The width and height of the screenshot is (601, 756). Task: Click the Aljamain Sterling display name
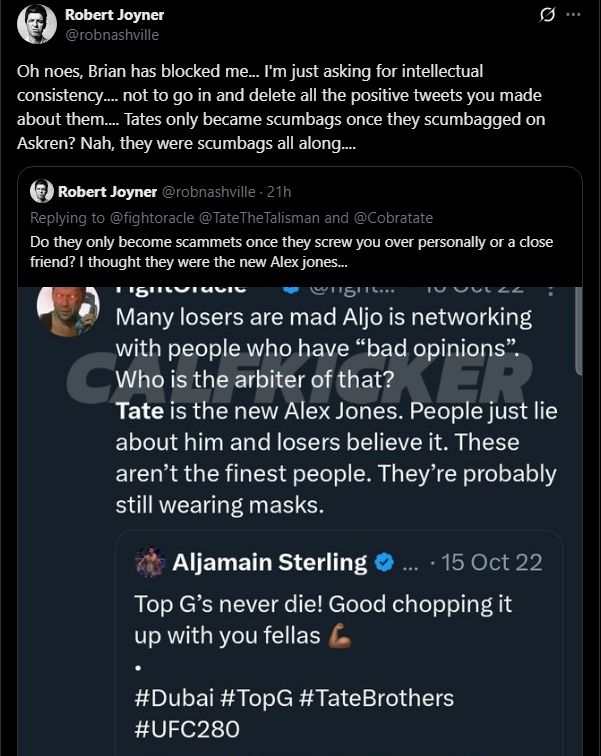pos(269,563)
